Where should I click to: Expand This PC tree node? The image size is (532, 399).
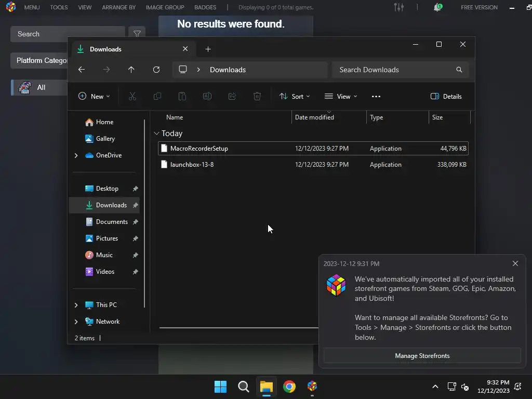tap(76, 305)
